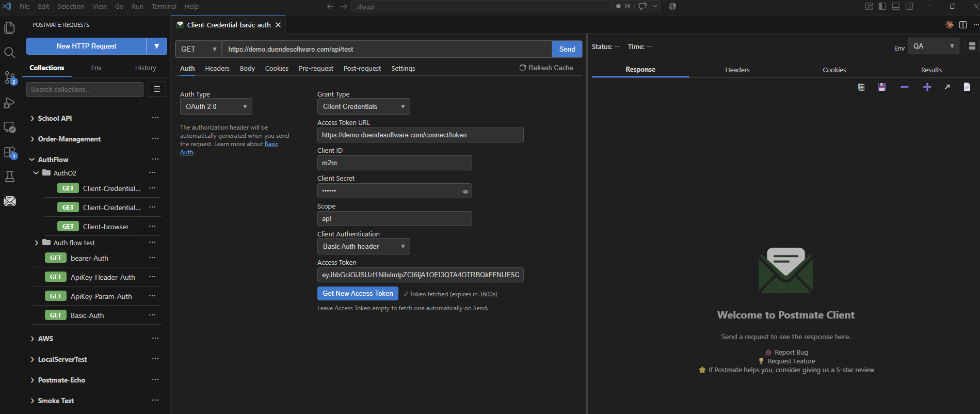The width and height of the screenshot is (980, 414).
Task: Open the Grant Type dropdown
Action: coord(364,106)
